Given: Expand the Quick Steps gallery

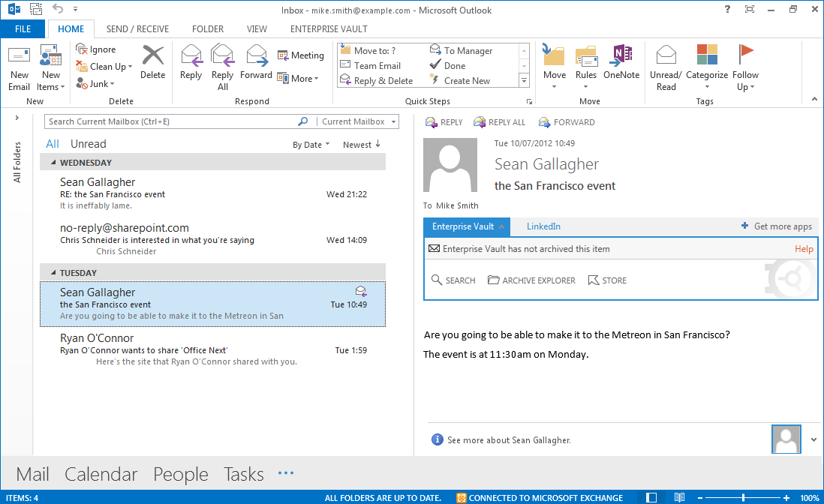Looking at the screenshot, I should point(524,80).
